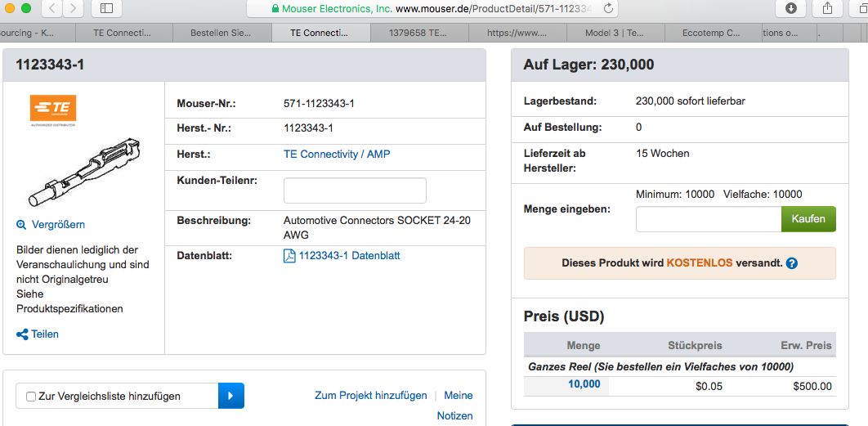Screen dimensions: 868x426
Task: Click the Teilen share icon
Action: click(x=22, y=334)
